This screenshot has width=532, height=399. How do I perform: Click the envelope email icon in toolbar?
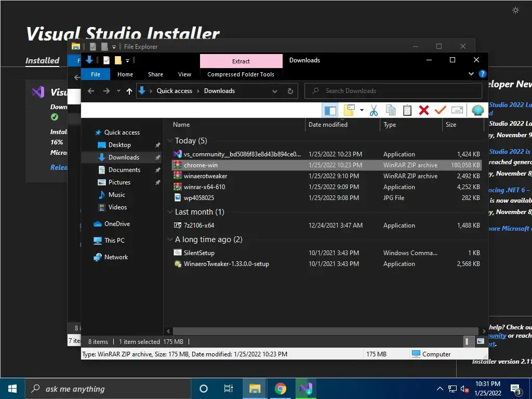click(457, 110)
